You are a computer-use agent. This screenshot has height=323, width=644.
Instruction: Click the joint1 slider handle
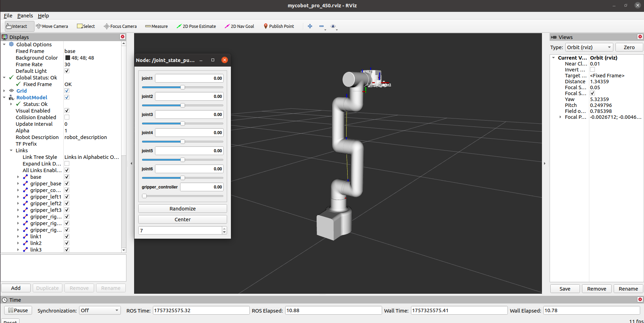[x=183, y=87]
